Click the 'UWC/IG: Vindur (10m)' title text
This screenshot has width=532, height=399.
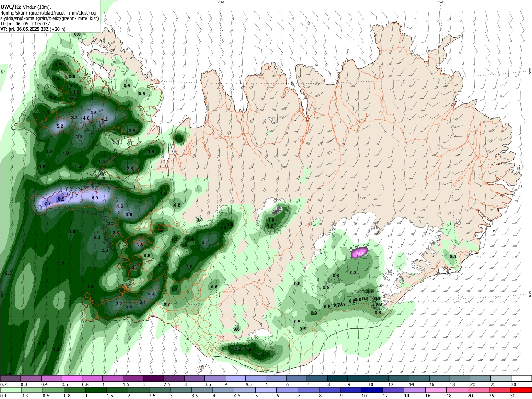pyautogui.click(x=25, y=7)
